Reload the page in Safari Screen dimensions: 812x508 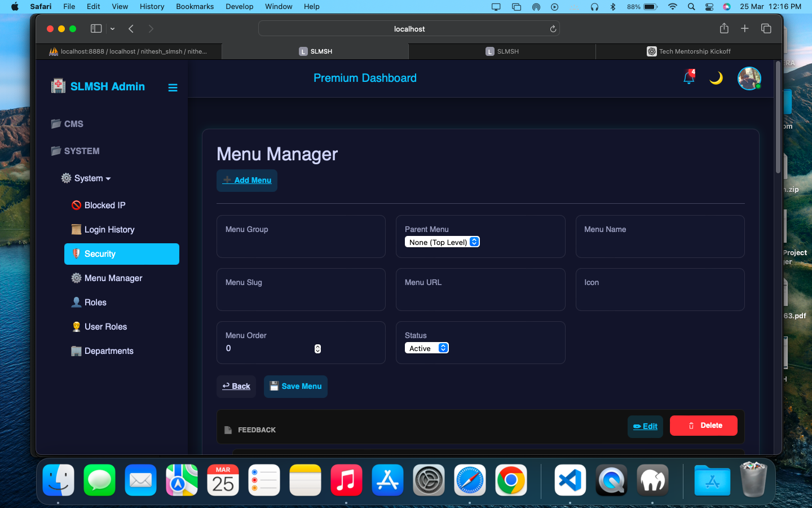pyautogui.click(x=553, y=29)
